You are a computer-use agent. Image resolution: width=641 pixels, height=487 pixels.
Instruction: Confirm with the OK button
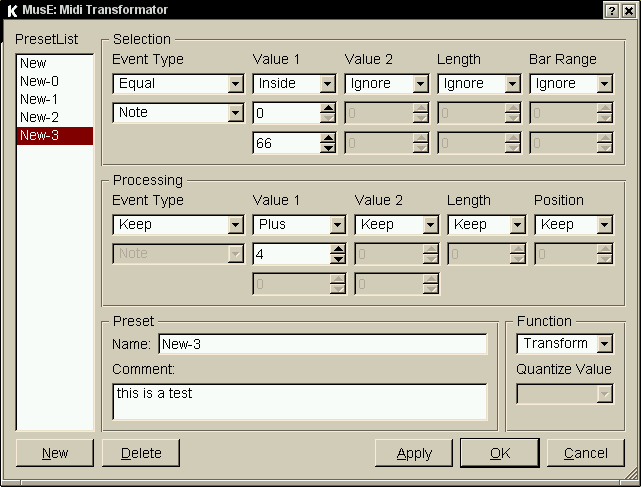[500, 453]
